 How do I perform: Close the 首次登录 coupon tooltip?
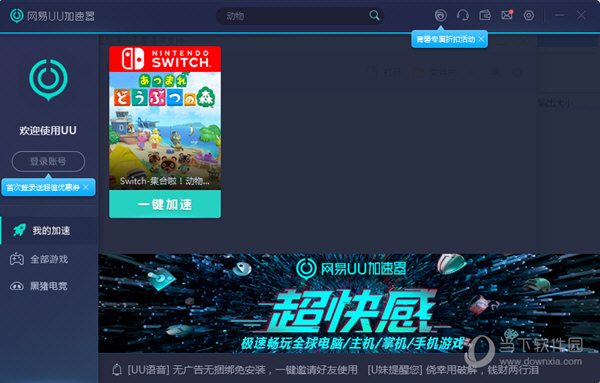pyautogui.click(x=86, y=187)
